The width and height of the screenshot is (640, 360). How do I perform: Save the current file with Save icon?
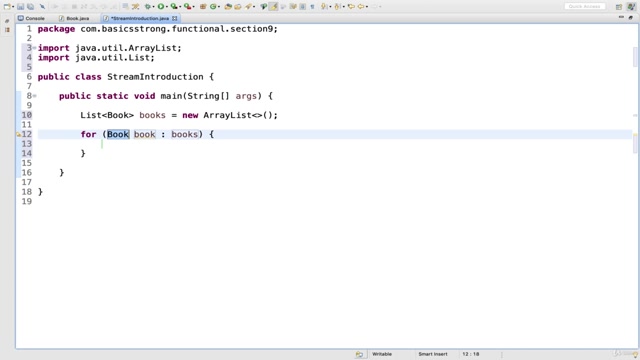coord(20,7)
